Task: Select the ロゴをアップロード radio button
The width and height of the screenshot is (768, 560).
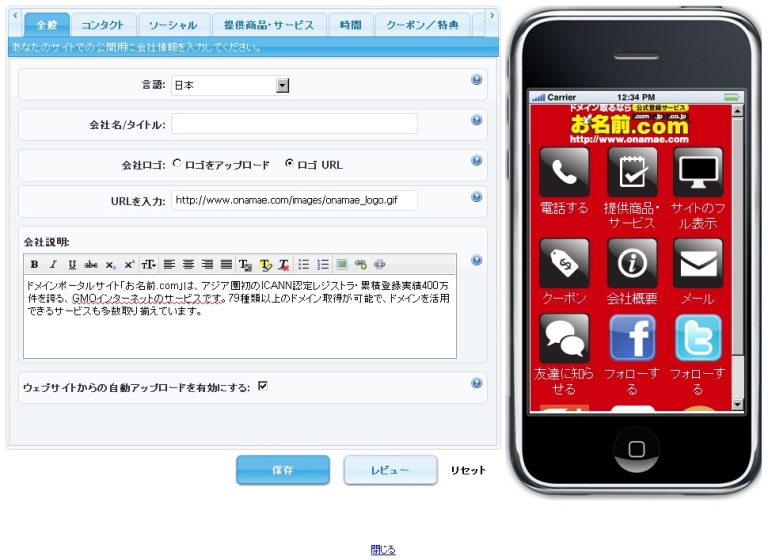Action: coord(177,164)
